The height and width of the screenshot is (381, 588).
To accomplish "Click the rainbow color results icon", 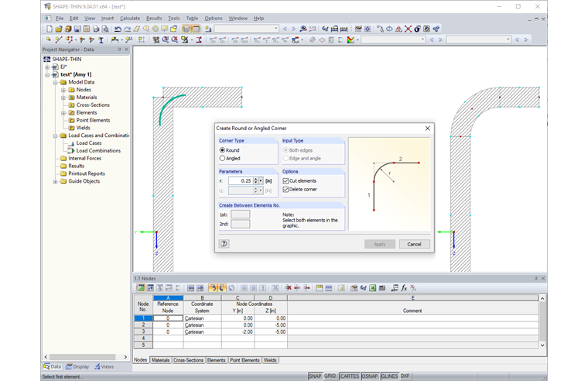I will click(x=350, y=39).
